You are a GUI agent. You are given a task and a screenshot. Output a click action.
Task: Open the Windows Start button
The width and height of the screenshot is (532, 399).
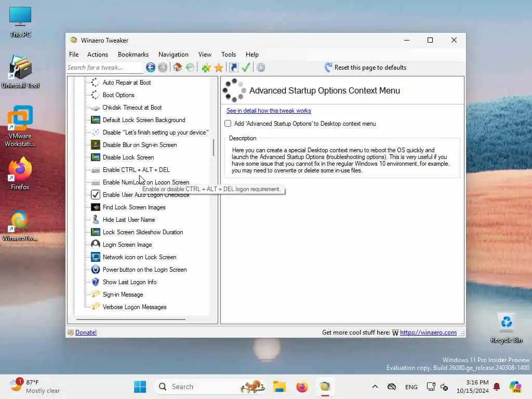140,387
